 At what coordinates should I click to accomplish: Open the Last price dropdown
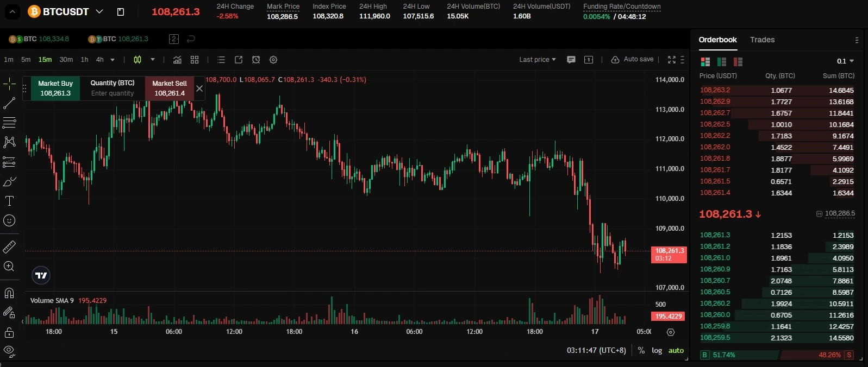point(537,60)
